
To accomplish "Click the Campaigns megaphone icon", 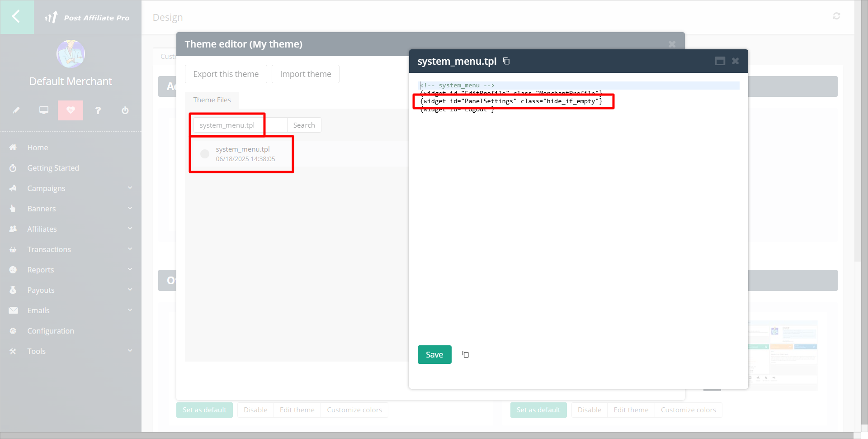I will point(13,188).
